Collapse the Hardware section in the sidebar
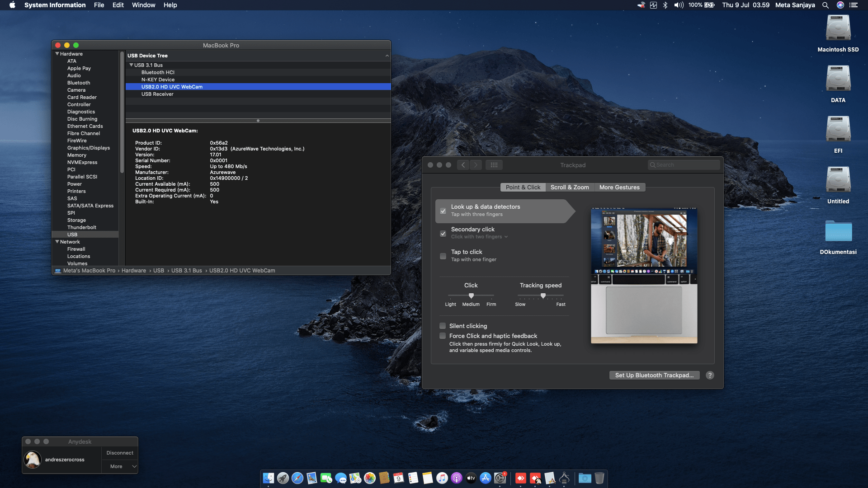Screen dimensions: 868x488 57,53
